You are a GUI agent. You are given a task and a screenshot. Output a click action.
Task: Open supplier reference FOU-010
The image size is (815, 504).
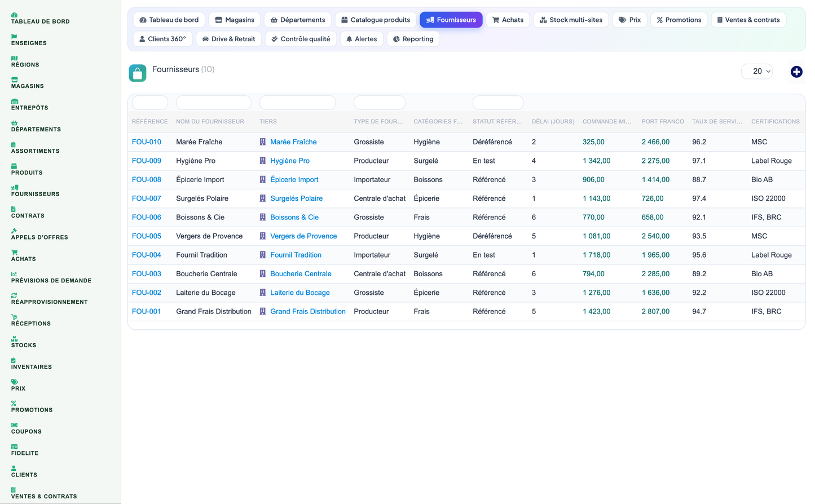tap(147, 142)
